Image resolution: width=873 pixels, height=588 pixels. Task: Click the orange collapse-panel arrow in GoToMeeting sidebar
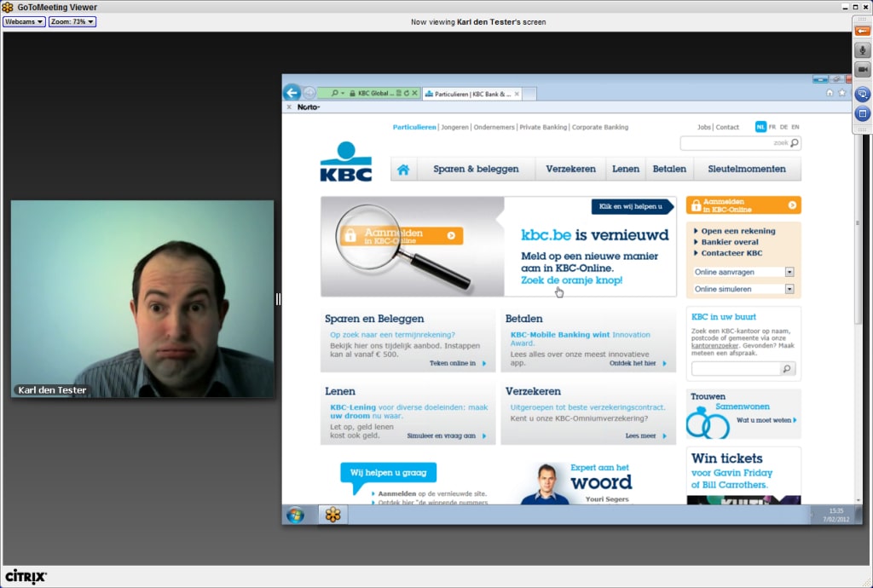point(862,32)
